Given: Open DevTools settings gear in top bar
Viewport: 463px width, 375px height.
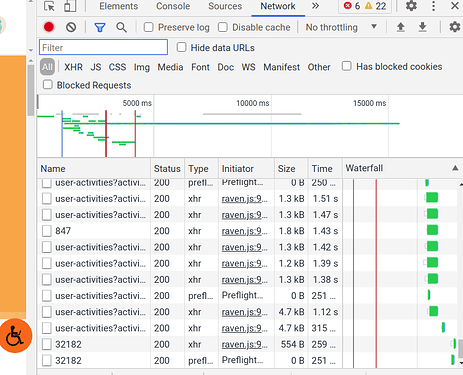Looking at the screenshot, I should point(411,6).
